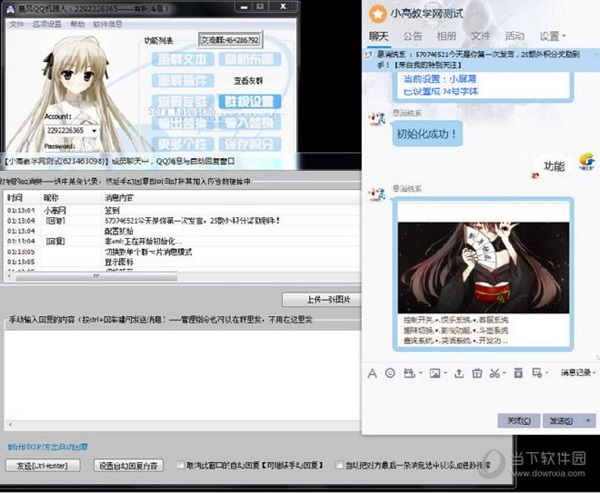Switch to the 文件 tab in group chat
The image size is (600, 493).
480,36
